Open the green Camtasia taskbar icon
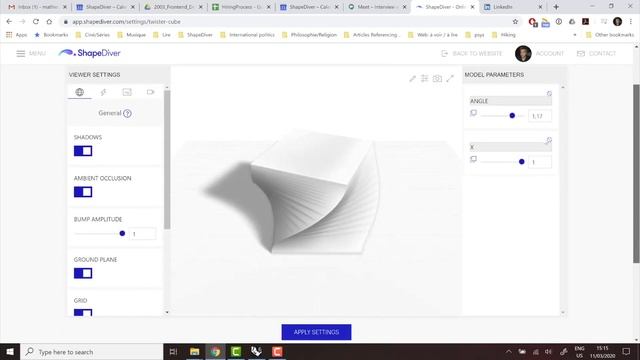This screenshot has width=640, height=360. (236, 351)
